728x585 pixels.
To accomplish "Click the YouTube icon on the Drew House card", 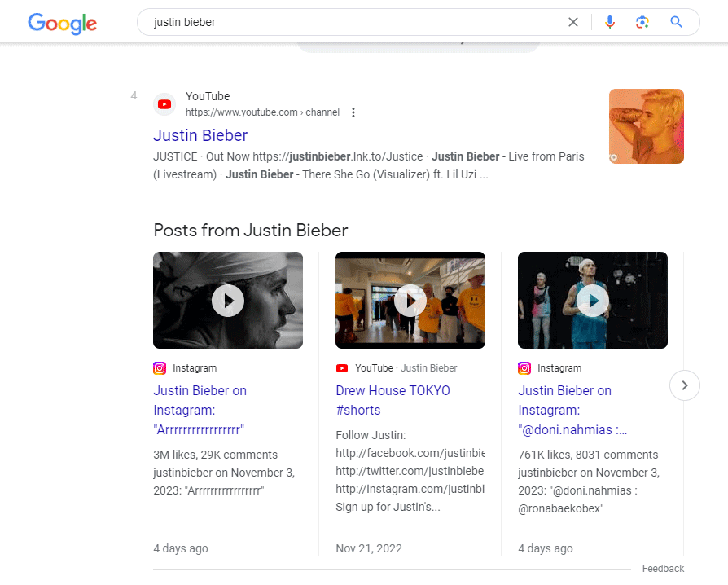I will coord(342,368).
